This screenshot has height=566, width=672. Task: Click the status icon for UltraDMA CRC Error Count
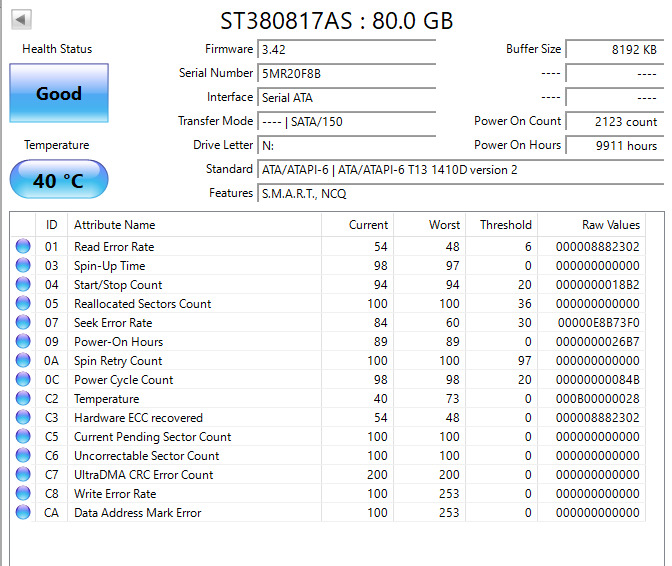click(23, 474)
